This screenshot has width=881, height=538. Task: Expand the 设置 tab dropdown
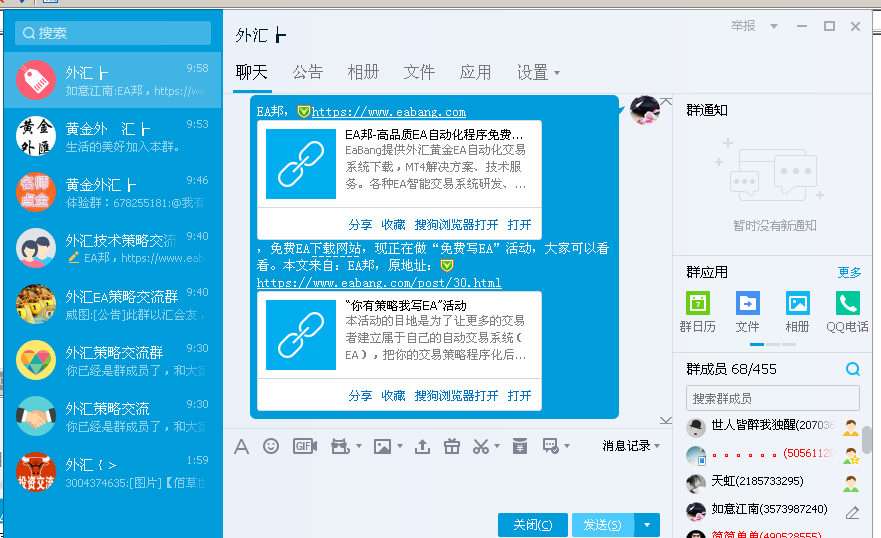[x=557, y=73]
